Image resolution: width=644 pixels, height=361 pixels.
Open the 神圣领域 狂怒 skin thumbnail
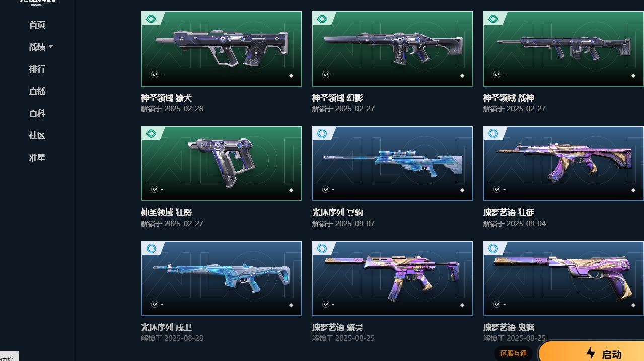[x=222, y=164]
